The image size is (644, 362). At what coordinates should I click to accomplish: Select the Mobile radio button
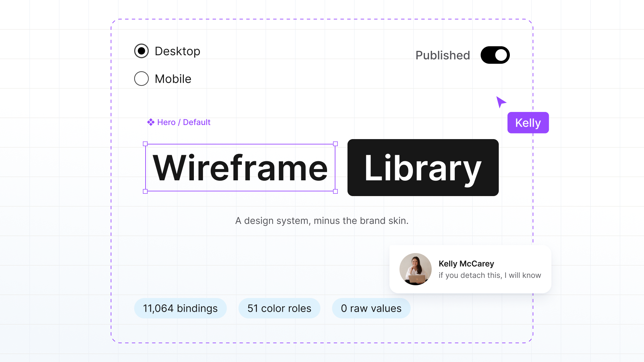click(141, 79)
